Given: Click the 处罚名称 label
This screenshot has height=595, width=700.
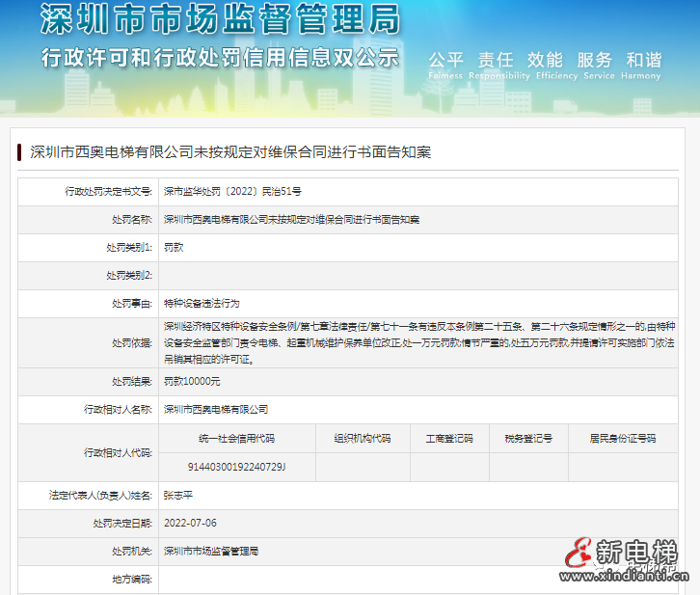Looking at the screenshot, I should (132, 220).
